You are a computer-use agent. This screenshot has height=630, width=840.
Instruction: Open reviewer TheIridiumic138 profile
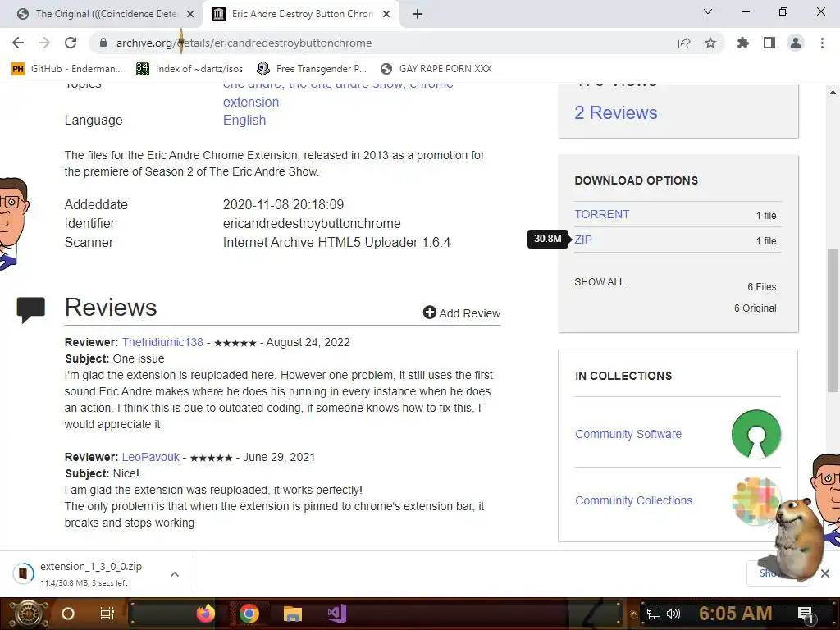pos(162,342)
